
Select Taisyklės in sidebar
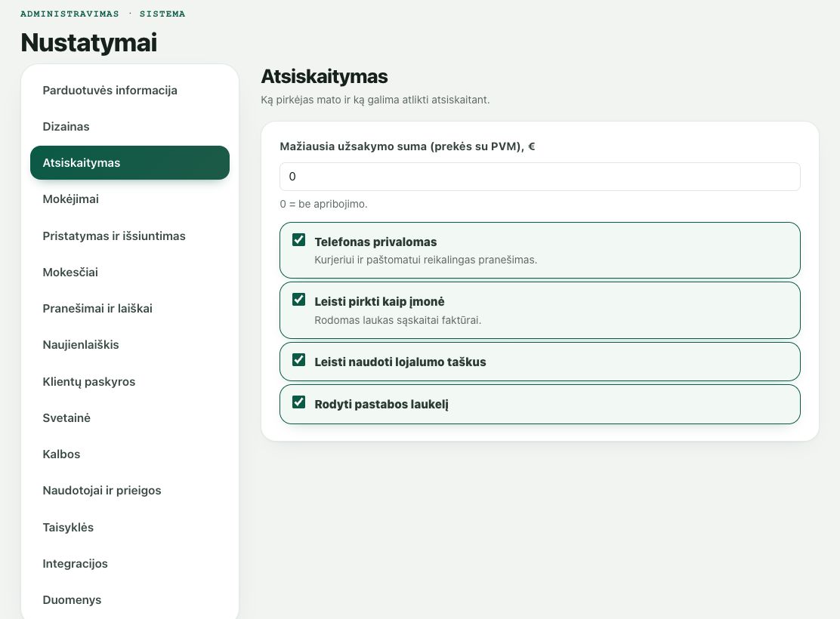point(130,527)
